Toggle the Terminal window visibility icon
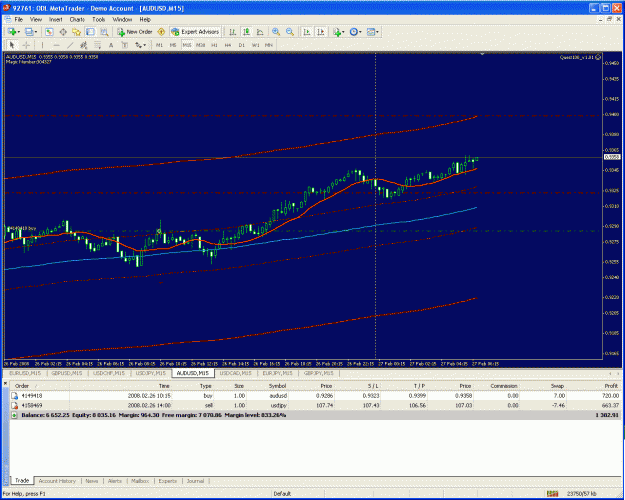This screenshot has width=625, height=500. click(90, 32)
